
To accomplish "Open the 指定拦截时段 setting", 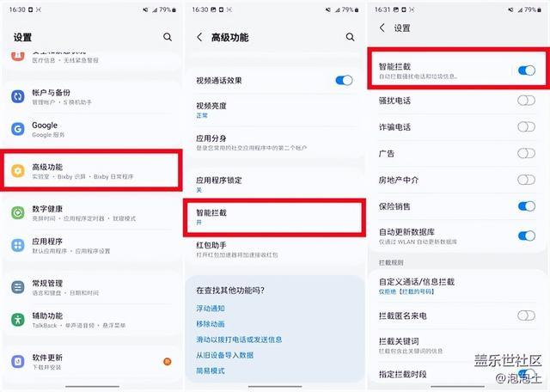I will pyautogui.click(x=458, y=374).
